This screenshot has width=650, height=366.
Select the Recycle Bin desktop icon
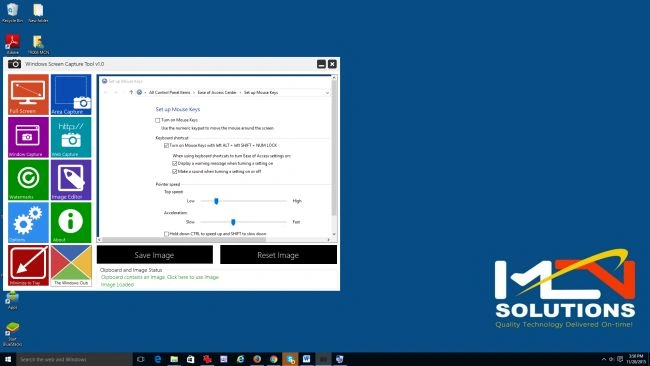pyautogui.click(x=12, y=12)
